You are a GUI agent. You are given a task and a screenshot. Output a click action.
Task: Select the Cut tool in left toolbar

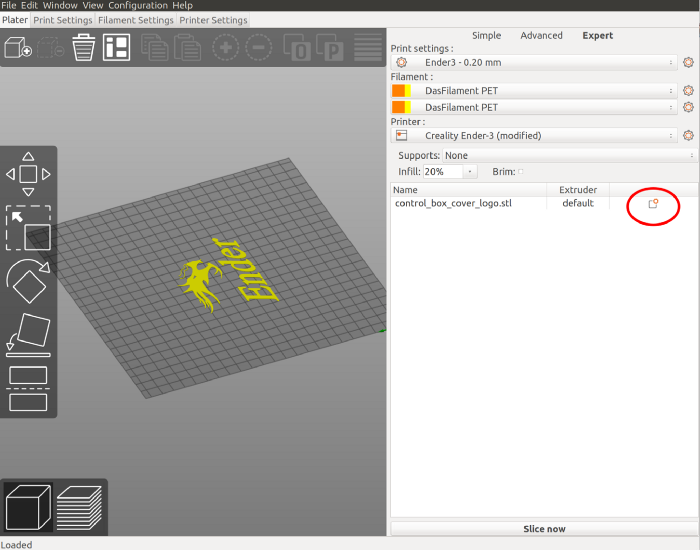(x=28, y=388)
